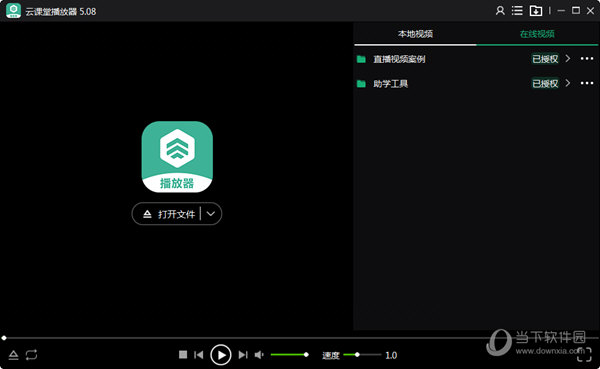The width and height of the screenshot is (600, 369).
Task: Click 已授权 badge for 助学工具
Action: [545, 83]
